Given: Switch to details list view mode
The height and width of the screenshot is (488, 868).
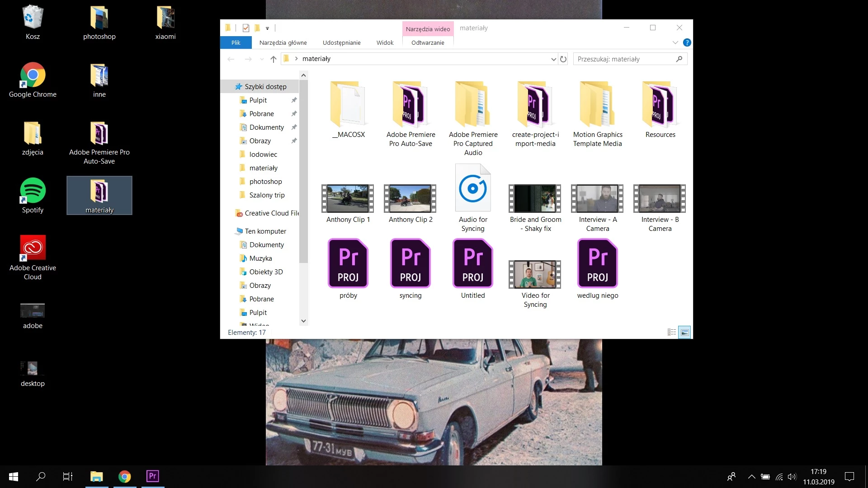Looking at the screenshot, I should click(x=672, y=333).
